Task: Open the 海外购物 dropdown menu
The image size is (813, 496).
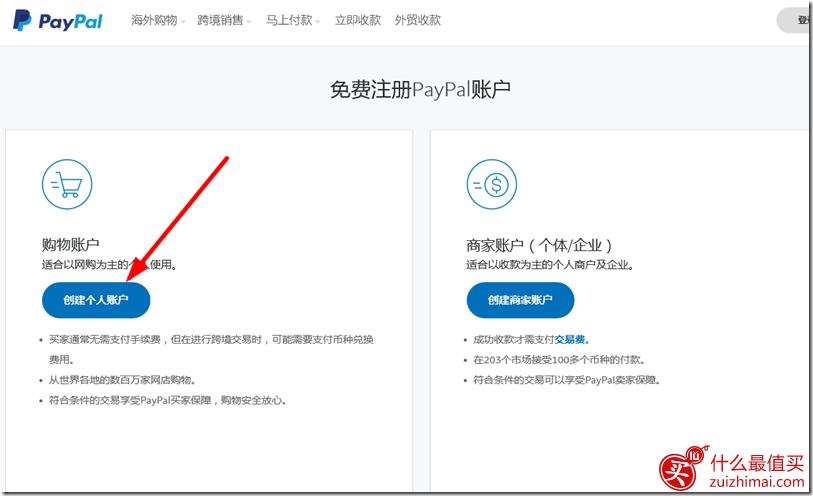Action: point(158,20)
